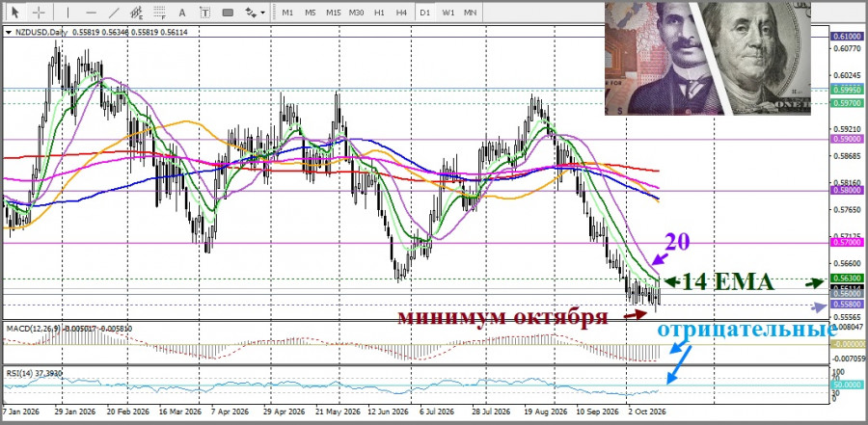This screenshot has width=868, height=425.
Task: Switch chart to W1 timeframe
Action: pos(448,13)
